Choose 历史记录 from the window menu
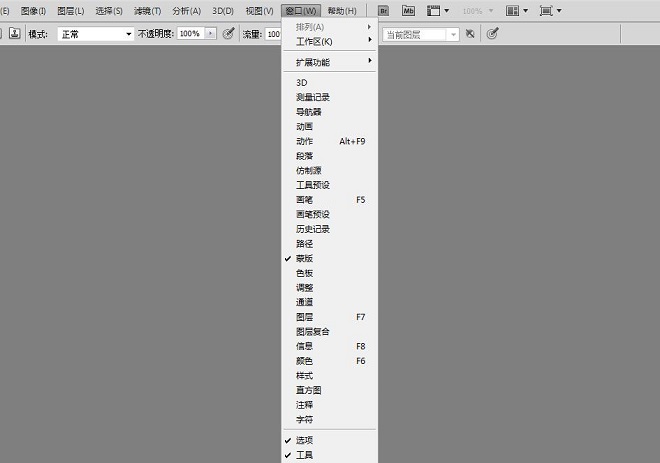The image size is (660, 463). click(x=312, y=229)
